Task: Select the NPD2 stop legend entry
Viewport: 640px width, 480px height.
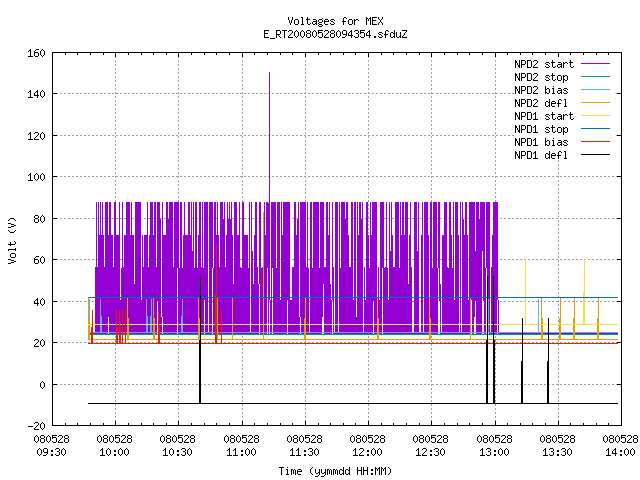Action: (x=541, y=77)
